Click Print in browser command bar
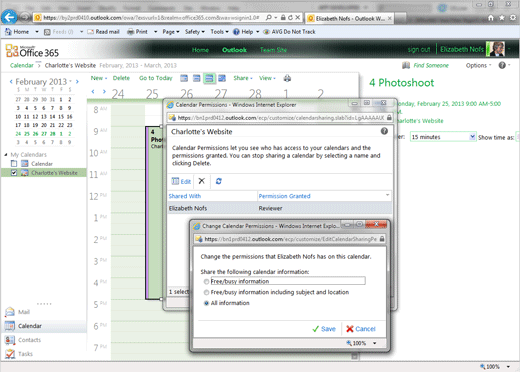The height and width of the screenshot is (372, 520). [137, 32]
